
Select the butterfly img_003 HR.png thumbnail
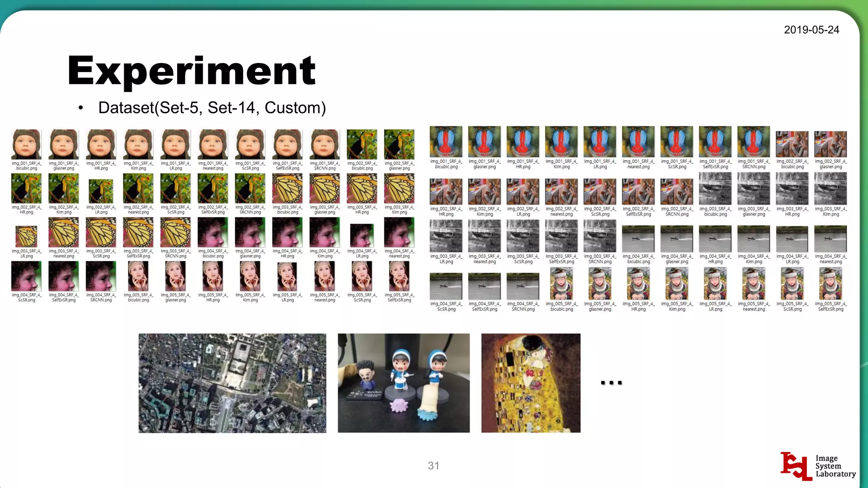coord(362,189)
